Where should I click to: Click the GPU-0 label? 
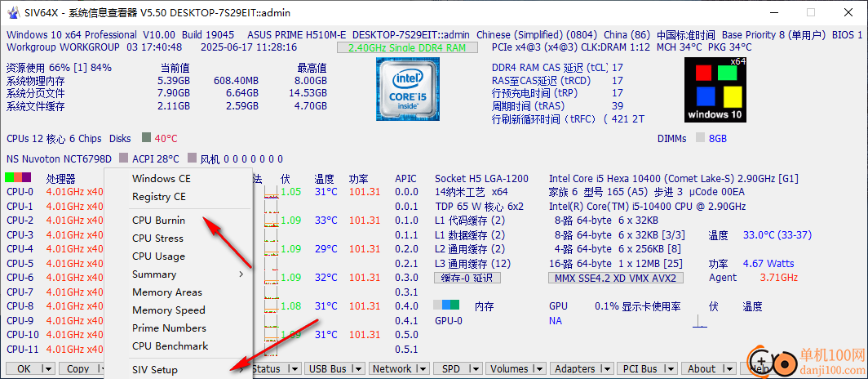tap(449, 321)
